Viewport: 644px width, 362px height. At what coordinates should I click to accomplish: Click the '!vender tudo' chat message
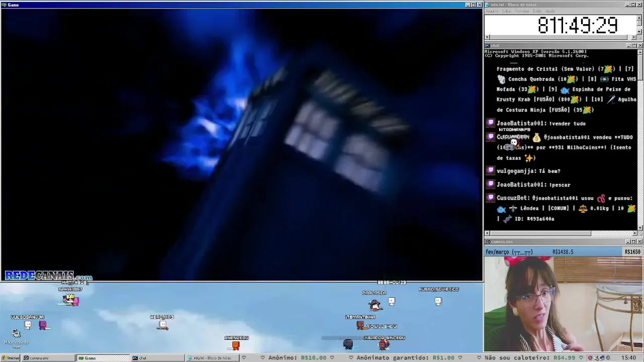pos(568,124)
